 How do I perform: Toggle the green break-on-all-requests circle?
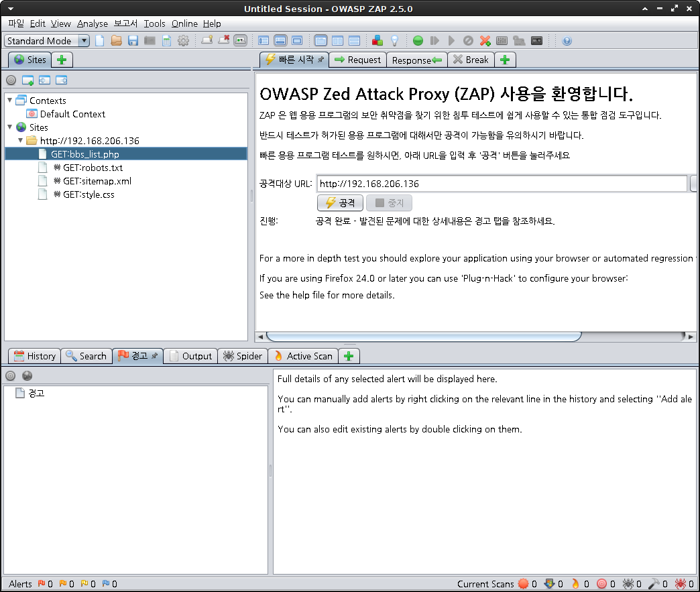click(418, 41)
